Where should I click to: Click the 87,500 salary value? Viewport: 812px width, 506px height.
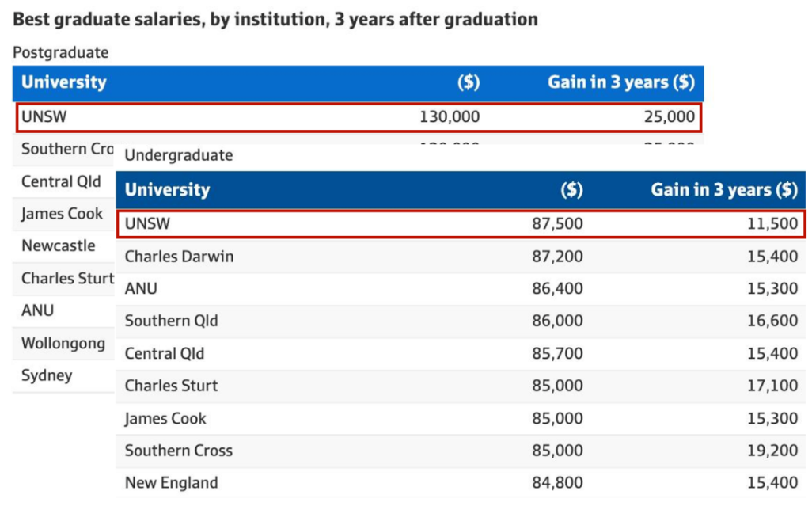(x=558, y=224)
